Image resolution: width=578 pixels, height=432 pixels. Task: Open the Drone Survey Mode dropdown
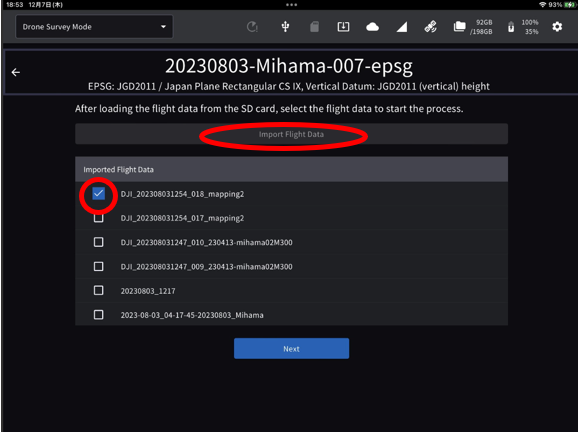pyautogui.click(x=94, y=27)
